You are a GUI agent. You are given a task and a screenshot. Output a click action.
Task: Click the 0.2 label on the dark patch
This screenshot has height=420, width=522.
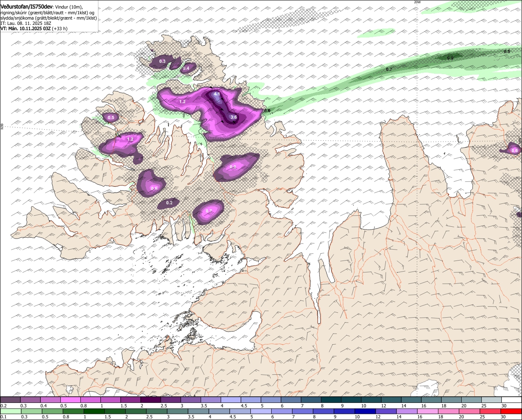click(x=169, y=203)
